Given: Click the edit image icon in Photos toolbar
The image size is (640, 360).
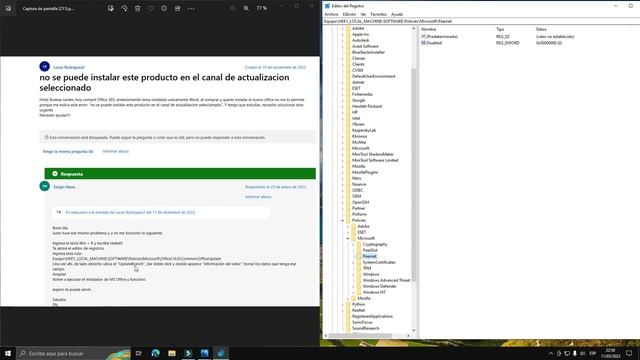Looking at the screenshot, I should tap(111, 8).
